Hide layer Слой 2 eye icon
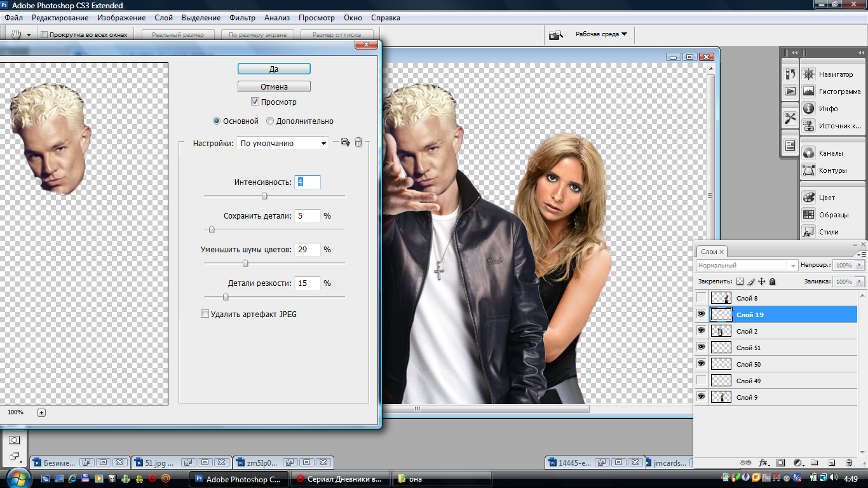The width and height of the screenshot is (868, 488). 702,330
